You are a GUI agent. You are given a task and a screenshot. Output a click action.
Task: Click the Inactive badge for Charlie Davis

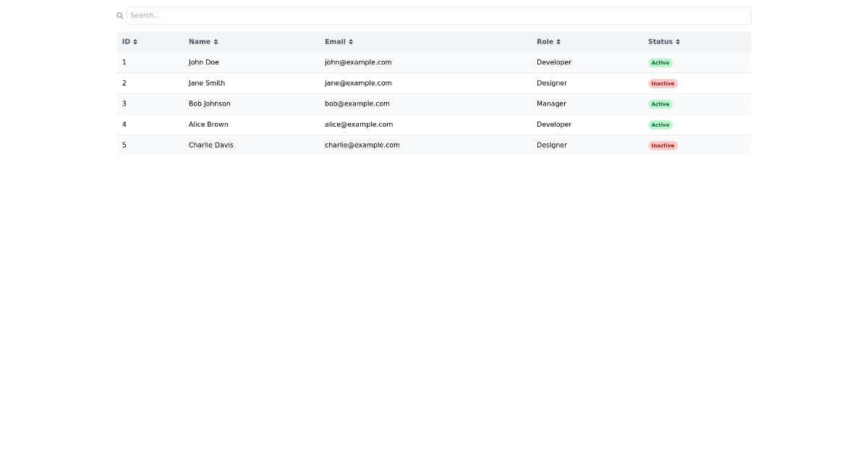tap(663, 145)
